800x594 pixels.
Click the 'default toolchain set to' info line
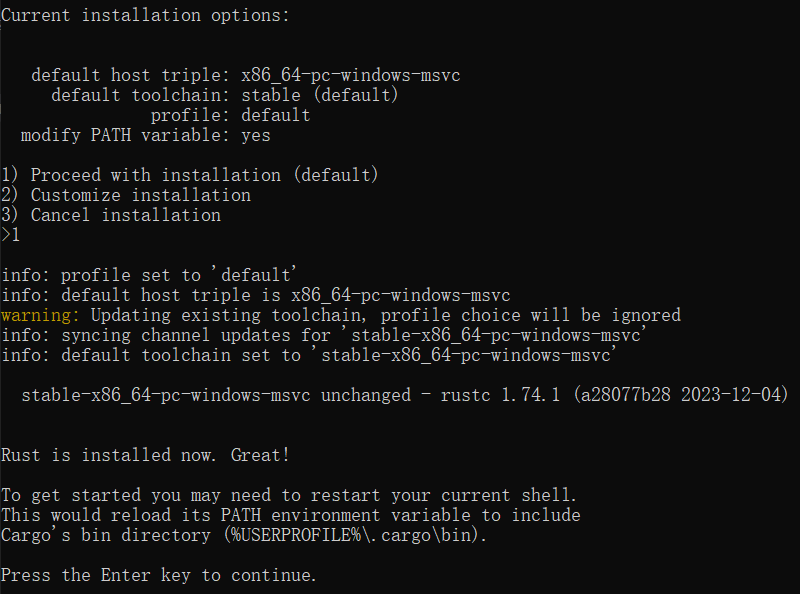tap(309, 355)
